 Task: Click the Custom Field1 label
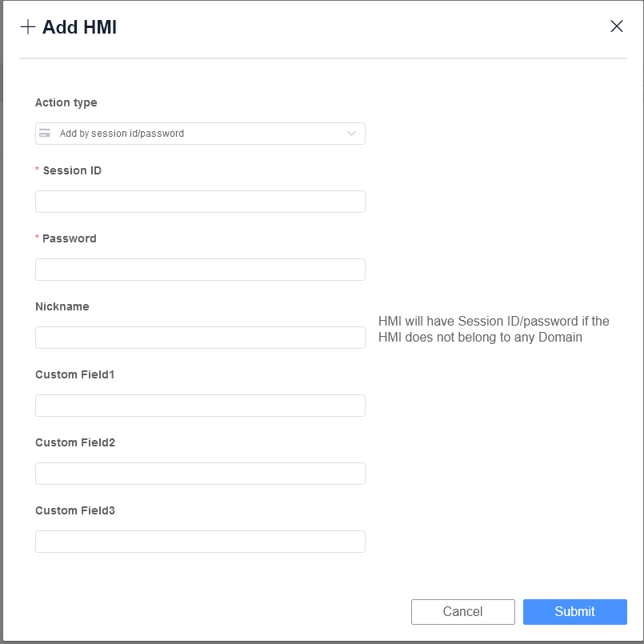click(x=74, y=374)
